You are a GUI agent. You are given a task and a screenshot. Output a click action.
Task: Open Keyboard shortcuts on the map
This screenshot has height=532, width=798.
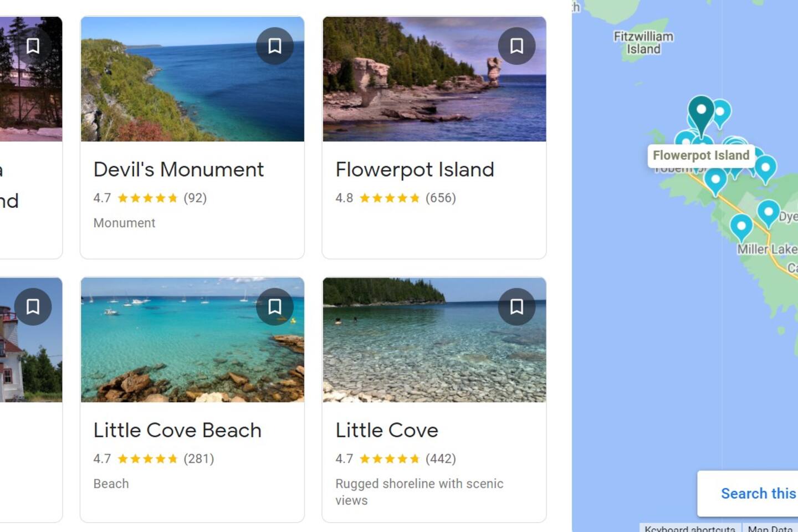(x=689, y=528)
